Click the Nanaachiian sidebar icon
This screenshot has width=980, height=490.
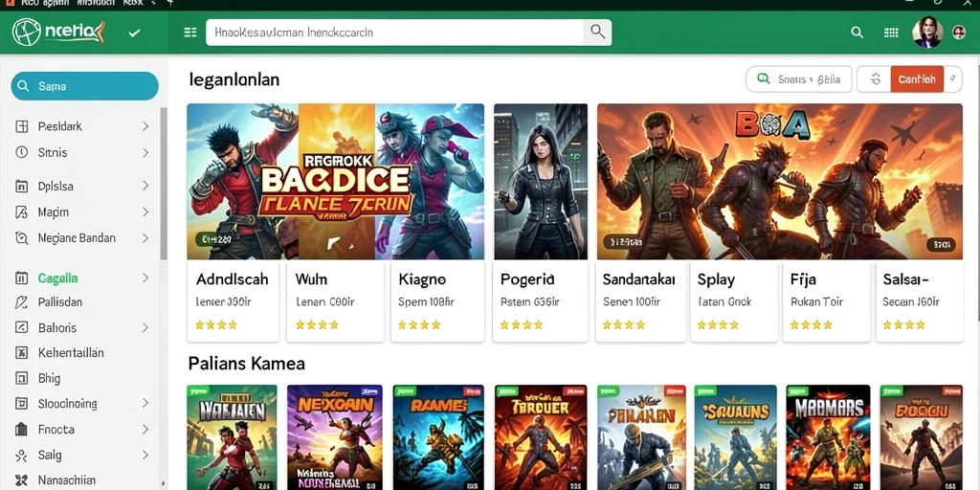coord(22,480)
